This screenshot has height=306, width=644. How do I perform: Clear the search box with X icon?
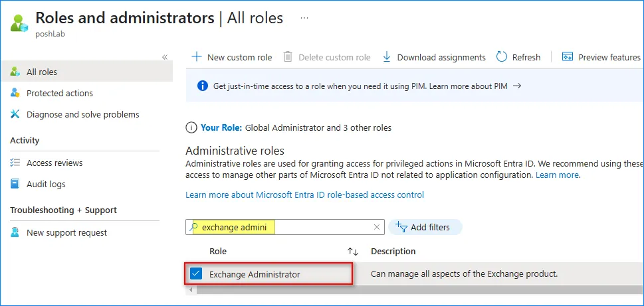click(x=376, y=227)
